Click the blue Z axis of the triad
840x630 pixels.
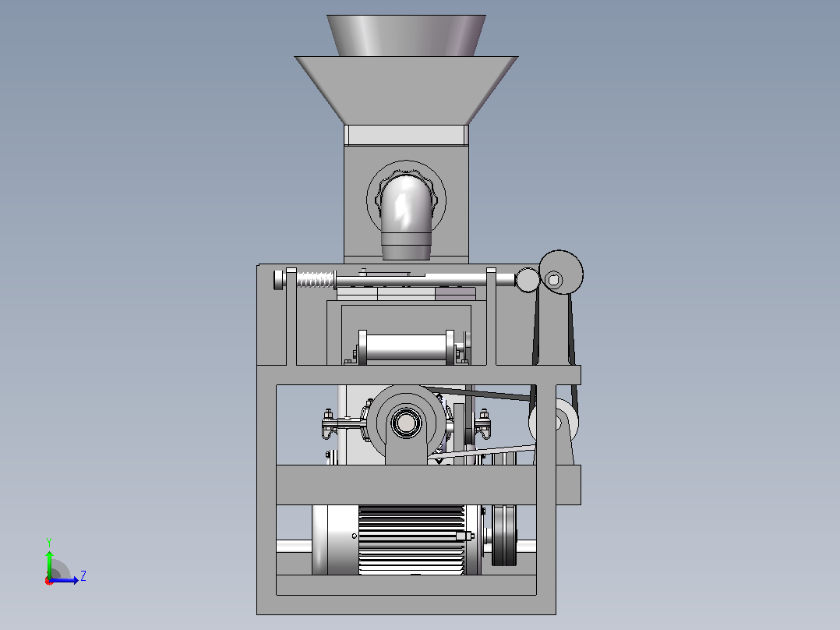pyautogui.click(x=65, y=580)
